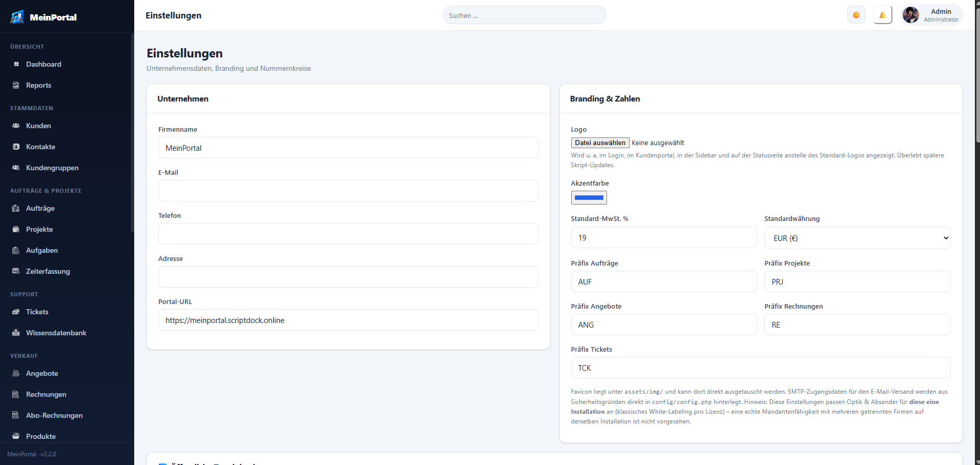The image size is (980, 465).
Task: Click the E-Mail input field
Action: point(348,191)
